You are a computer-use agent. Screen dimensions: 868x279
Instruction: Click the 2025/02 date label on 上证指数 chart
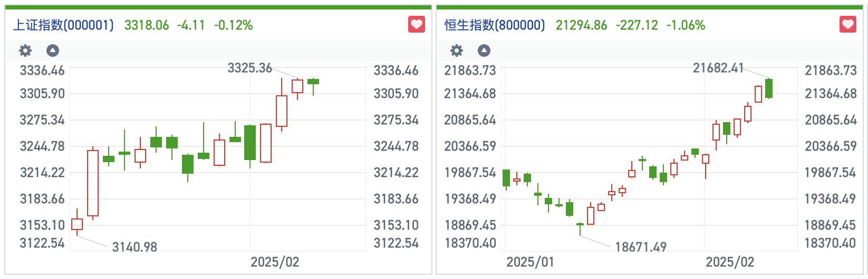[x=275, y=262]
